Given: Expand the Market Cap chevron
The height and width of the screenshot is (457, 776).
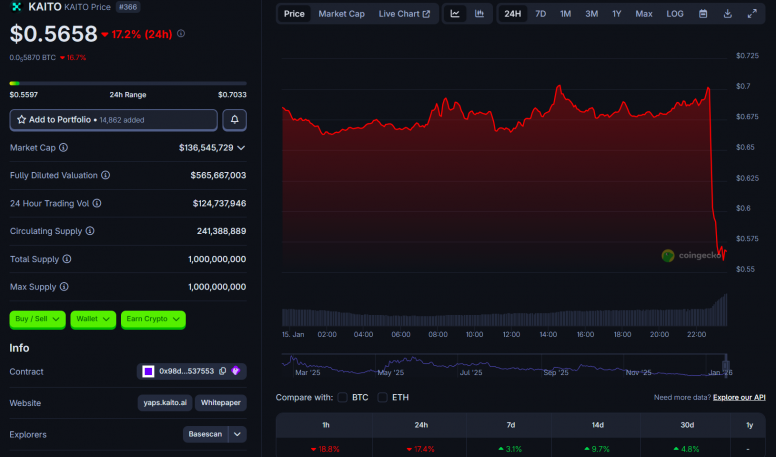Looking at the screenshot, I should 241,148.
